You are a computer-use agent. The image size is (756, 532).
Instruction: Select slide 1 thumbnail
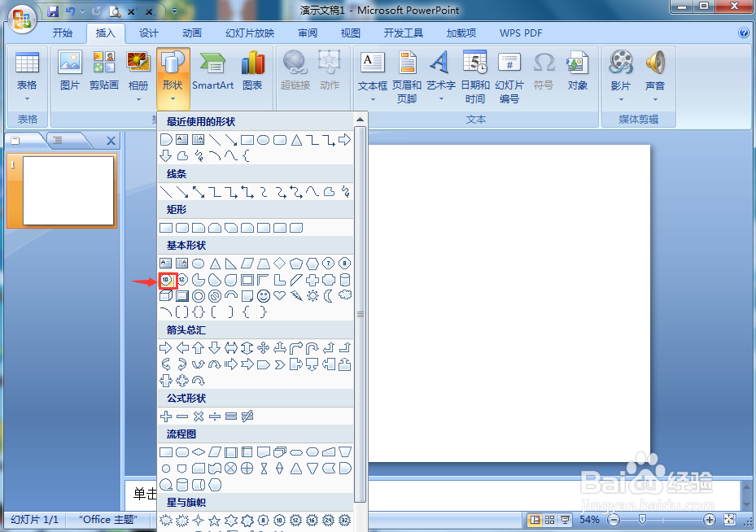point(68,191)
